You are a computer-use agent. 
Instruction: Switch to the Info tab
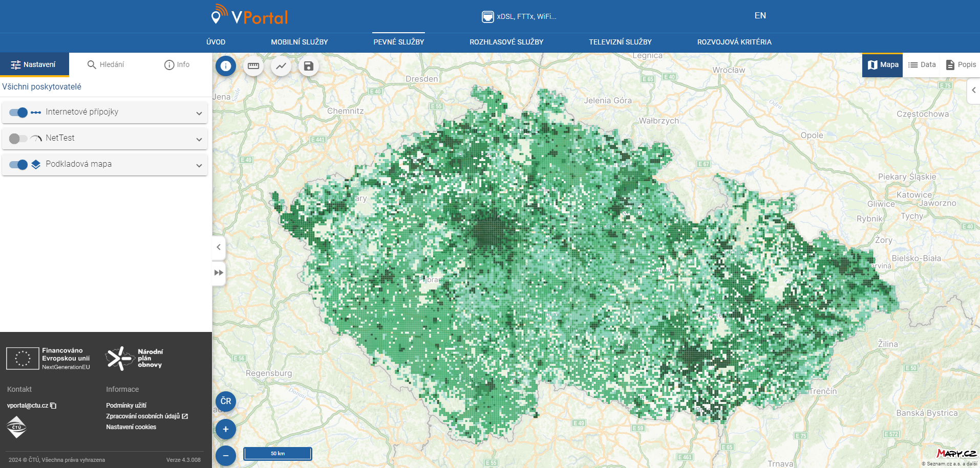point(177,64)
